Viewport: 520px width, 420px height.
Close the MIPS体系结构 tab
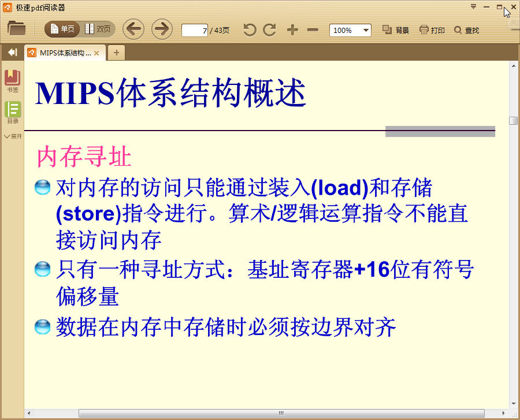click(x=96, y=53)
